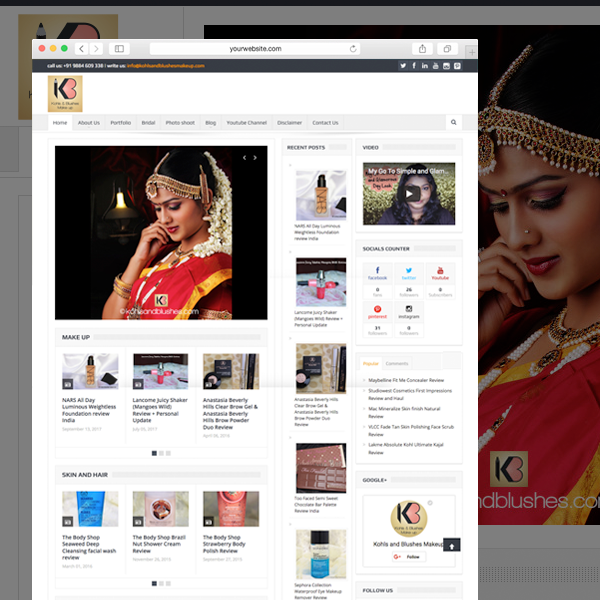The height and width of the screenshot is (600, 600).
Task: Open the Contact Us page
Action: [x=325, y=123]
